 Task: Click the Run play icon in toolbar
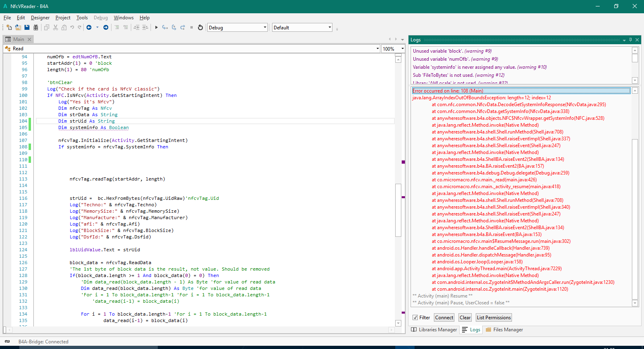156,27
